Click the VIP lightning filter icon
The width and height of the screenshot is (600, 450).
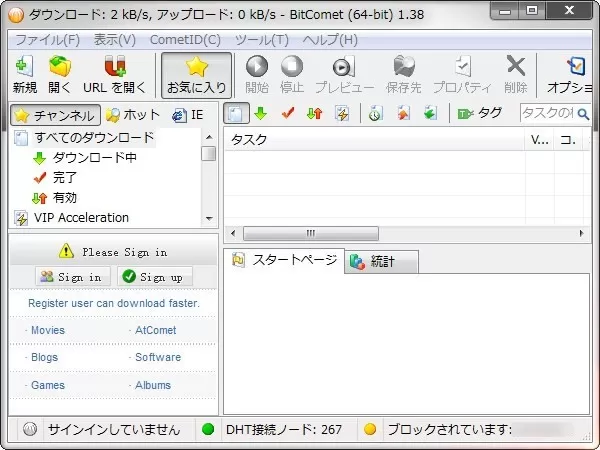pos(342,113)
